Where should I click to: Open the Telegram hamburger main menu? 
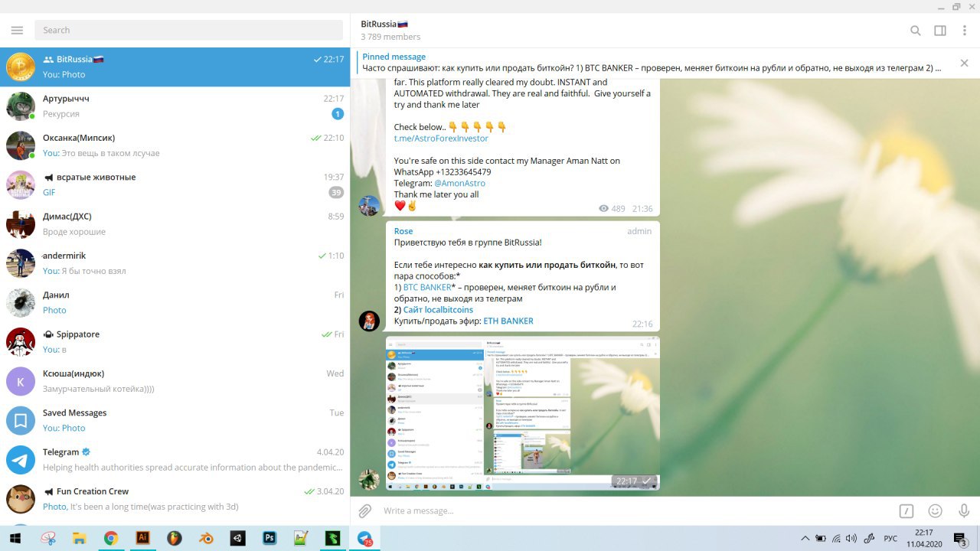click(17, 30)
